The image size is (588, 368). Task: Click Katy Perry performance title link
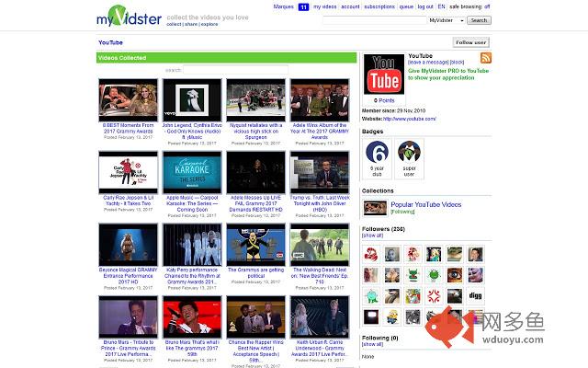192,276
